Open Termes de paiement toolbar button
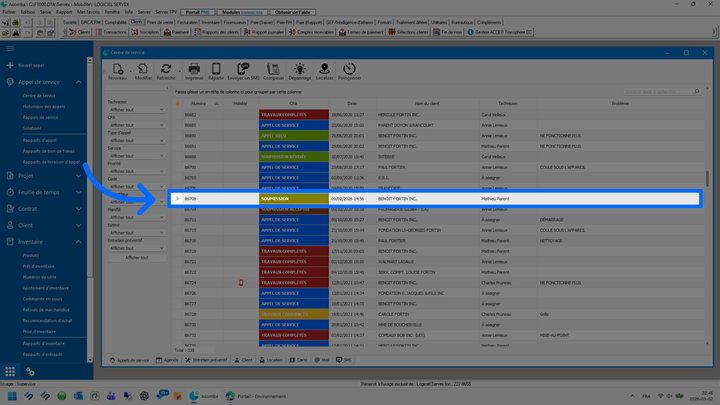 [x=361, y=32]
